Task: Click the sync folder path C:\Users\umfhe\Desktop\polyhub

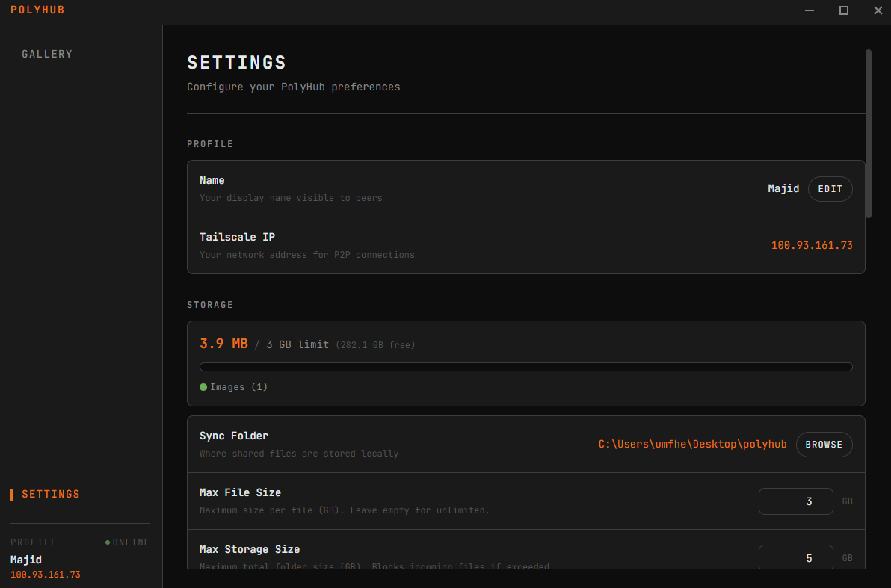Action: [692, 444]
